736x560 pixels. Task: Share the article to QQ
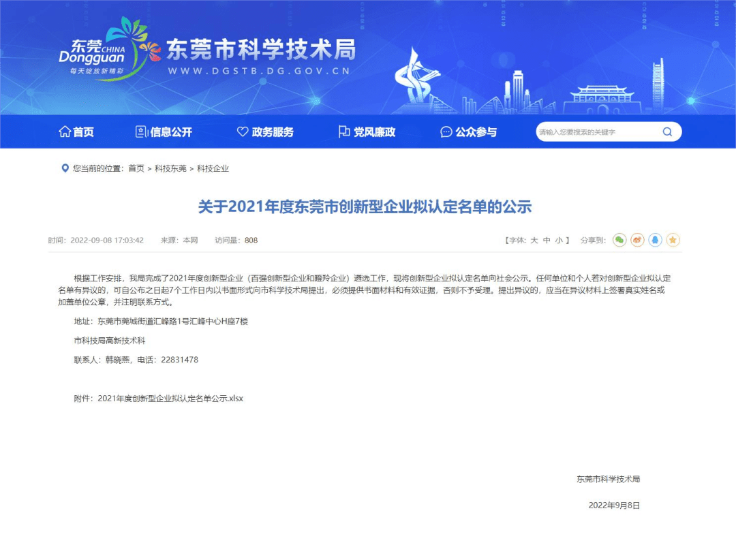(x=655, y=240)
